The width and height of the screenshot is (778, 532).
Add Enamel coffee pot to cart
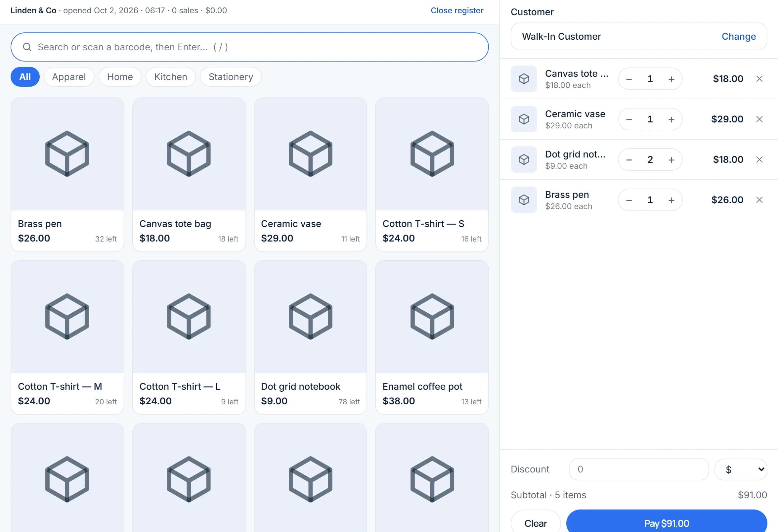(x=432, y=337)
